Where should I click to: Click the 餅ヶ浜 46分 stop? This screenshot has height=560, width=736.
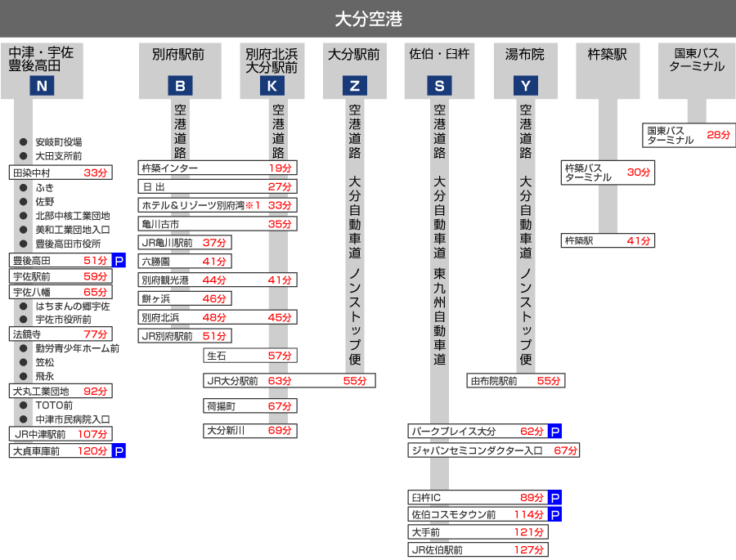click(185, 298)
